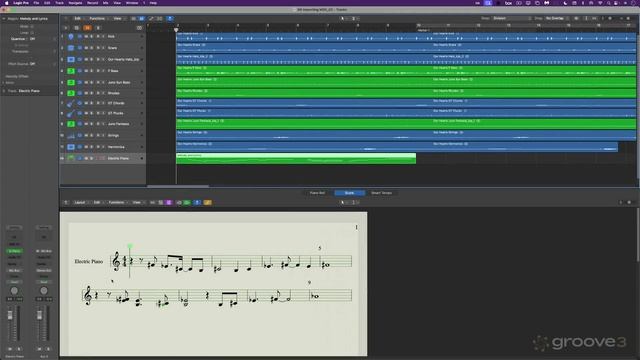Solo the Rhodes track
The width and height of the screenshot is (640, 360).
point(91,93)
